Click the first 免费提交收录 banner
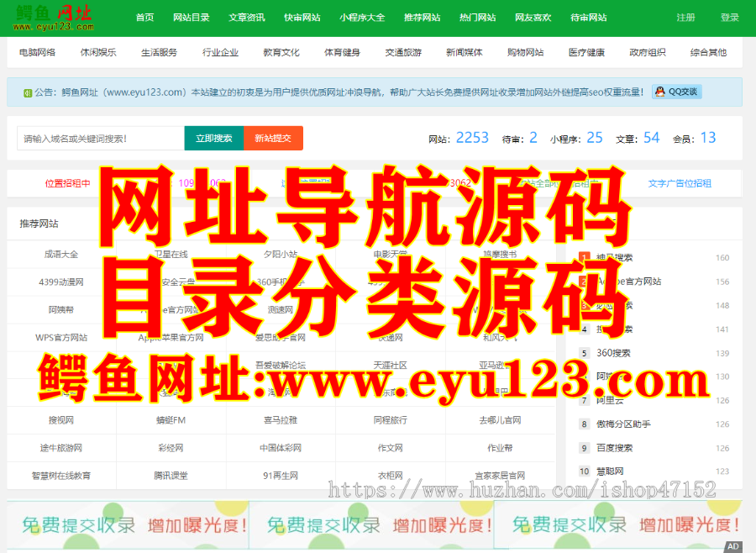Image resolution: width=756 pixels, height=553 pixels. [x=128, y=525]
